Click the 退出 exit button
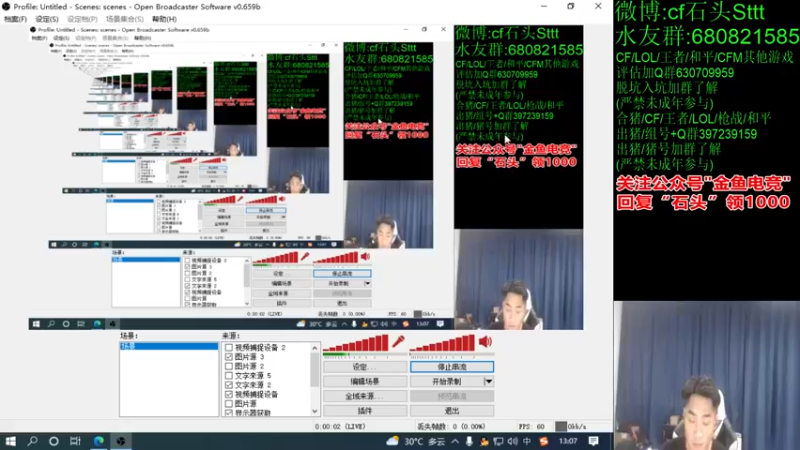This screenshot has width=800, height=450. click(x=452, y=411)
